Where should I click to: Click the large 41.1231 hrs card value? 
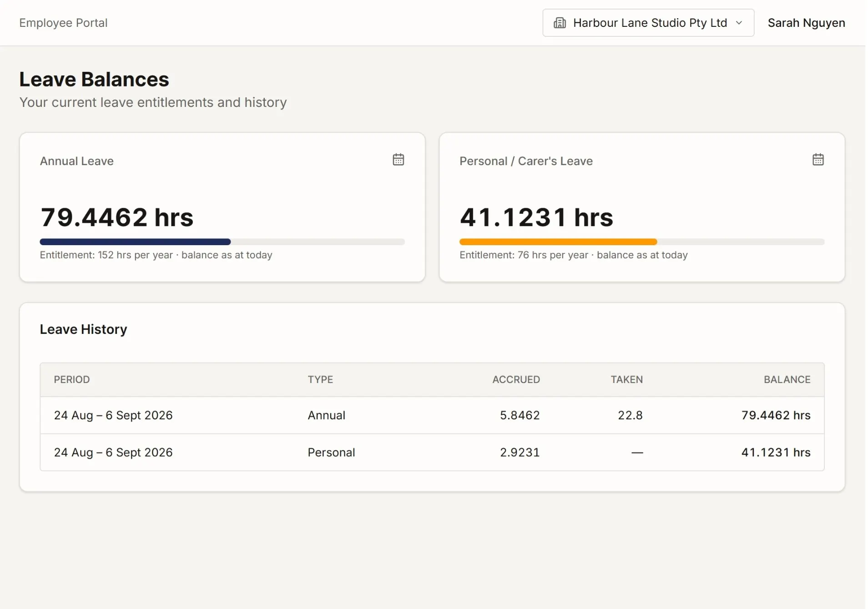[x=536, y=217]
